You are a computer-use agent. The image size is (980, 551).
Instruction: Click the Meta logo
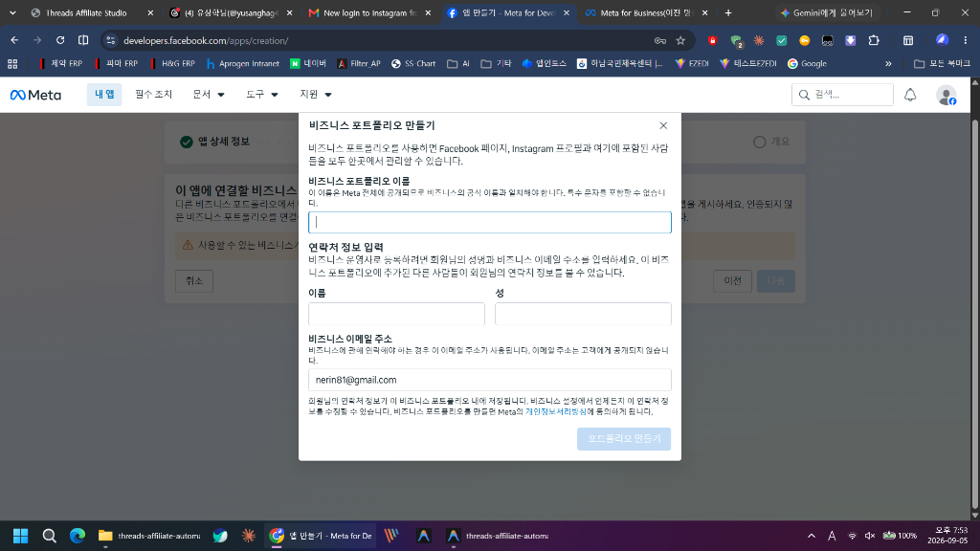pos(35,95)
